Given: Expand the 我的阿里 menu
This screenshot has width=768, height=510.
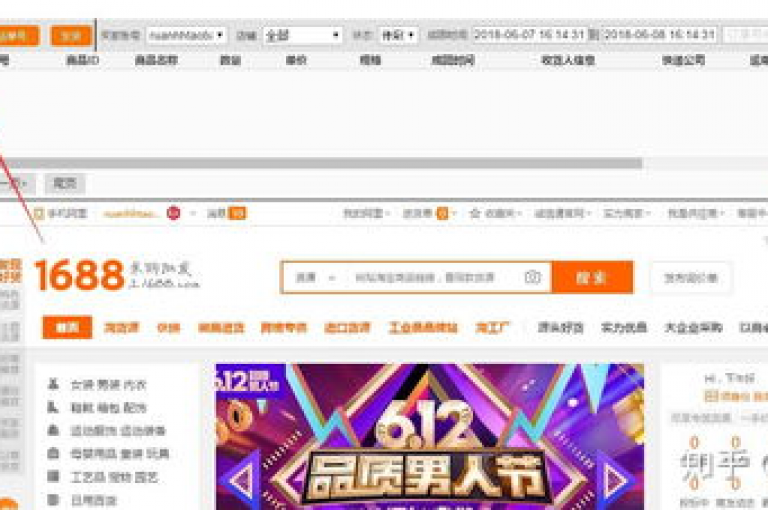Looking at the screenshot, I should click(x=366, y=213).
